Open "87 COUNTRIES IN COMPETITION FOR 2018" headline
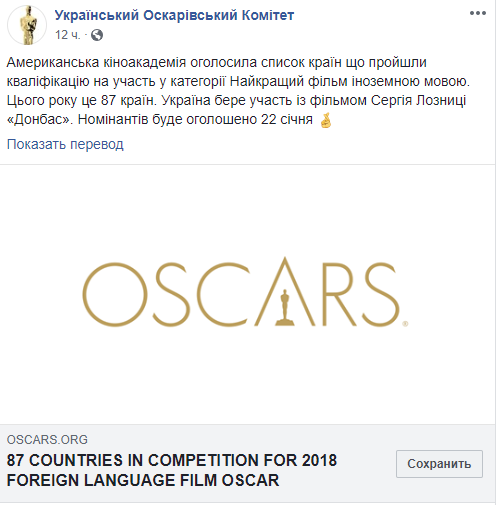Viewport: 496px width, 505px height. (x=172, y=460)
